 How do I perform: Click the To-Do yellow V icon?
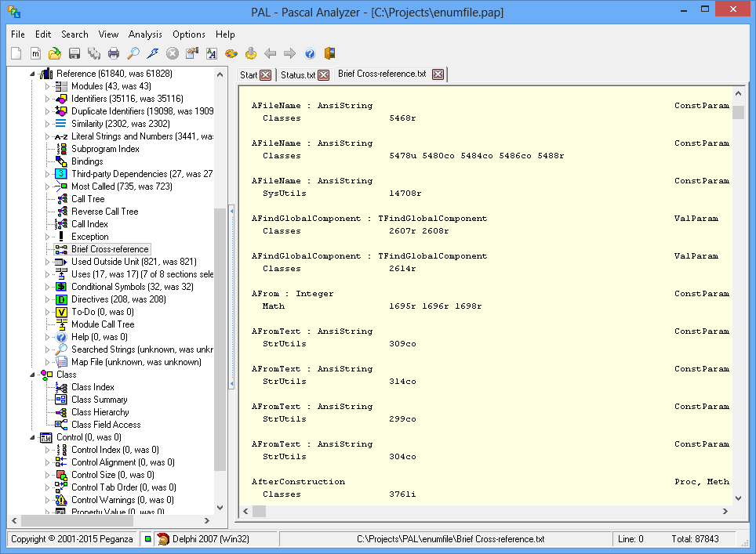[61, 312]
